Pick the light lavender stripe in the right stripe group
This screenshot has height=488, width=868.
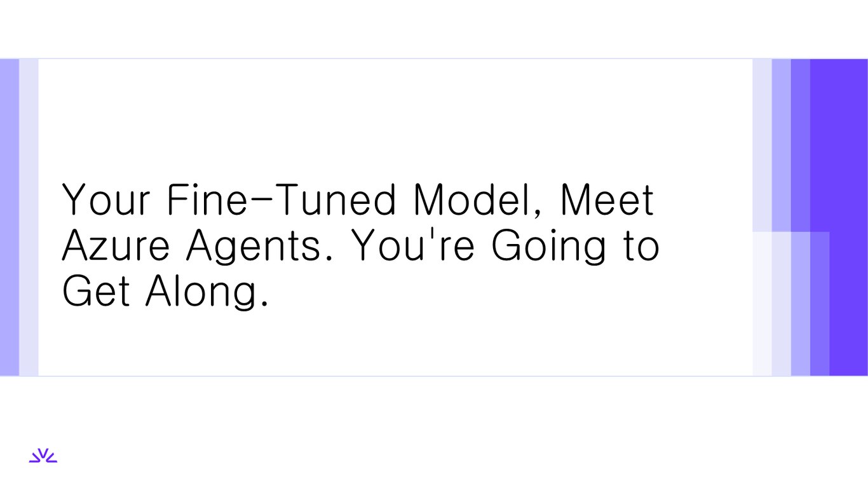coord(782,145)
